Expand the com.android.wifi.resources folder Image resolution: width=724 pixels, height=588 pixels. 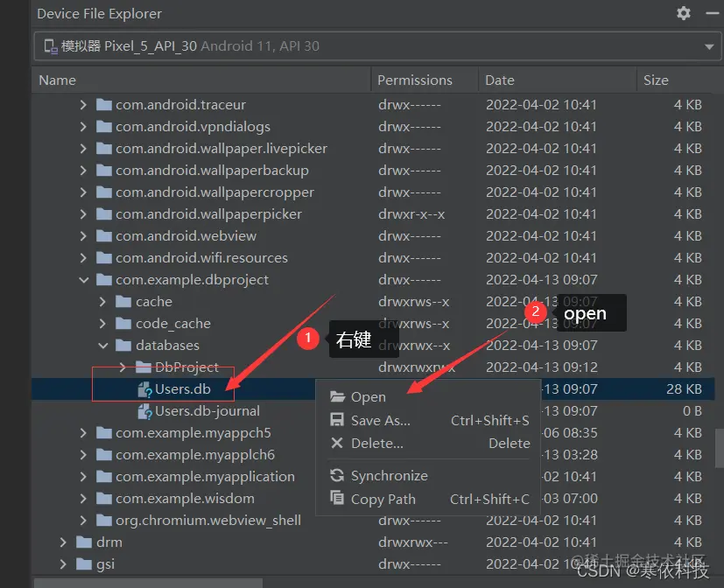pyautogui.click(x=83, y=258)
